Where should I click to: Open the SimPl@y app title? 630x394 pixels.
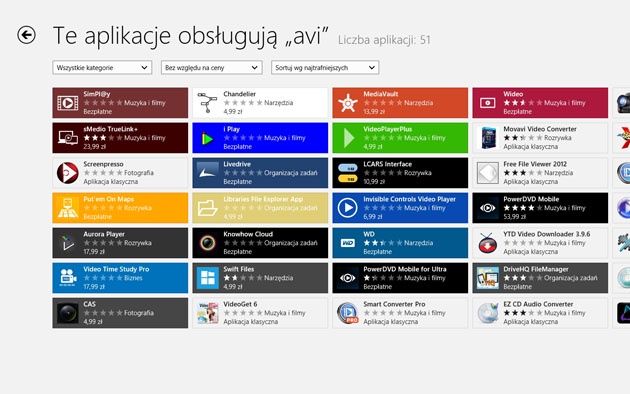click(96, 94)
